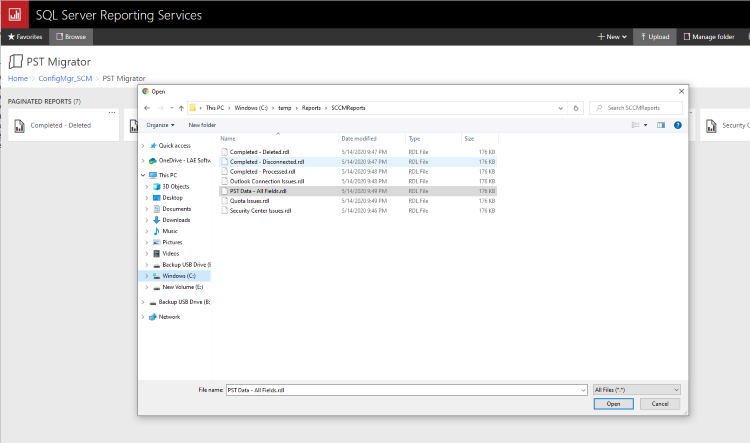Click the Search SCCMReports field
The width and height of the screenshot is (750, 443).
click(x=636, y=108)
